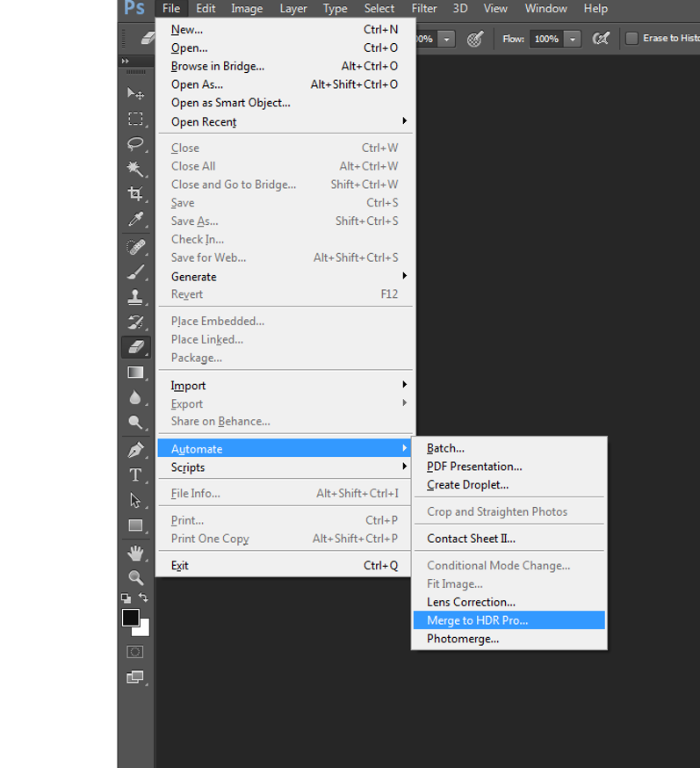Open the 3D menu
700x768 pixels.
tap(459, 8)
